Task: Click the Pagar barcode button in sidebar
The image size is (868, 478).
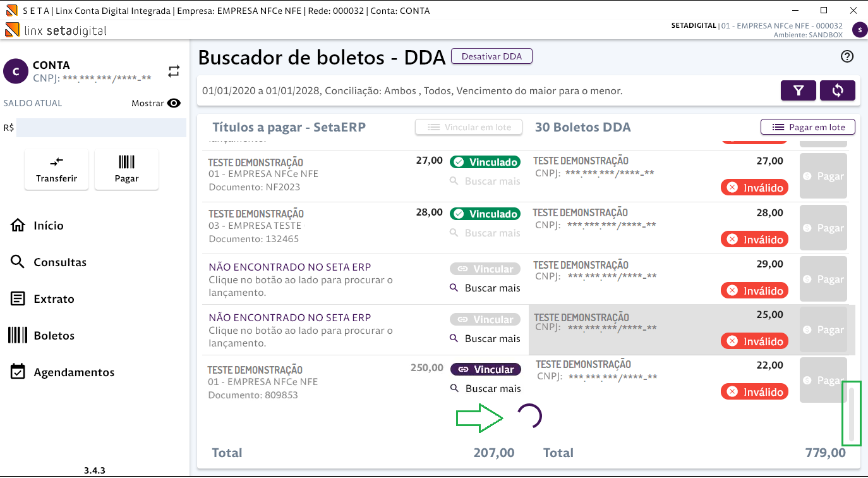Action: point(126,169)
